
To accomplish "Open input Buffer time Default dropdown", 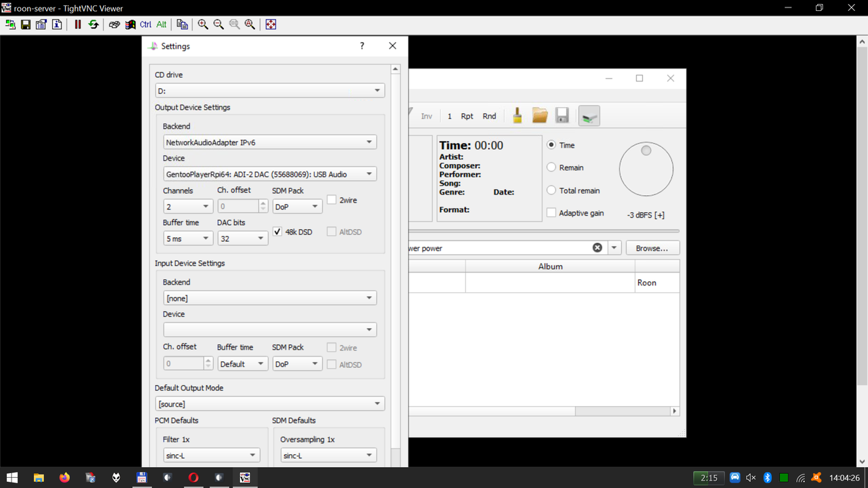I will (x=243, y=364).
